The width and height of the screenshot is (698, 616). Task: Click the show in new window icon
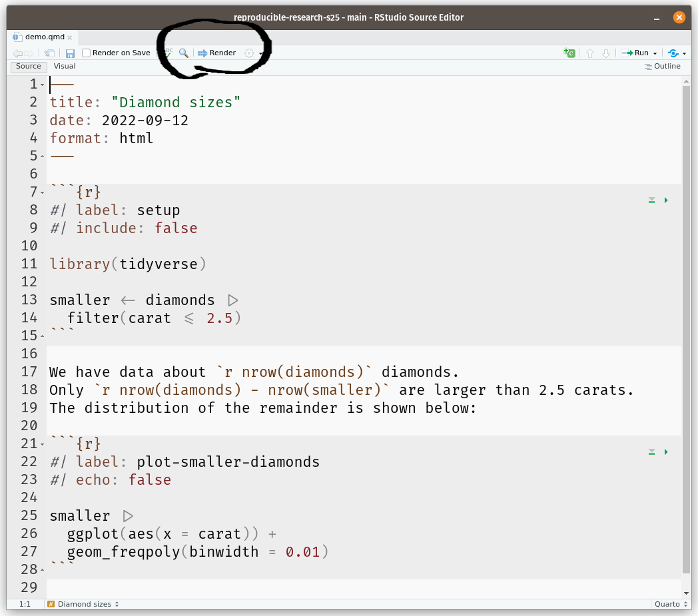point(50,53)
